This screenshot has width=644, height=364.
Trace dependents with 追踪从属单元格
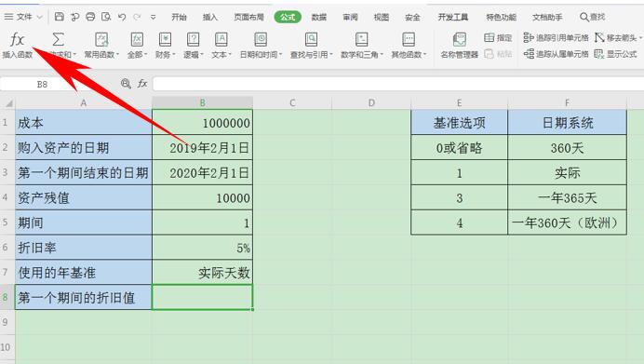[x=557, y=54]
